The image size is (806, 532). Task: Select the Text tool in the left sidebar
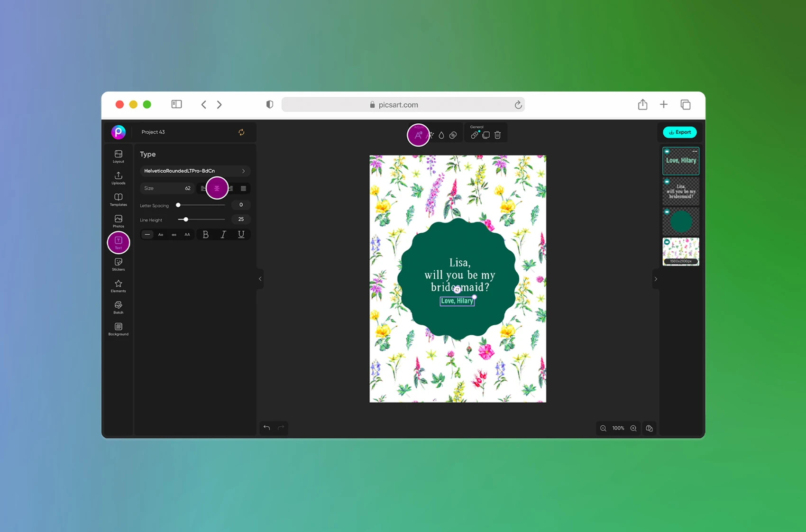(x=118, y=243)
